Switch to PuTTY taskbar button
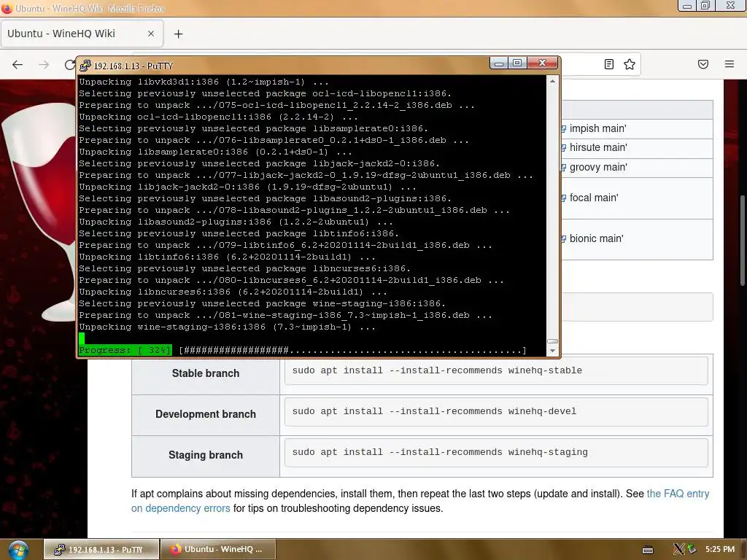747x560 pixels. pyautogui.click(x=101, y=550)
